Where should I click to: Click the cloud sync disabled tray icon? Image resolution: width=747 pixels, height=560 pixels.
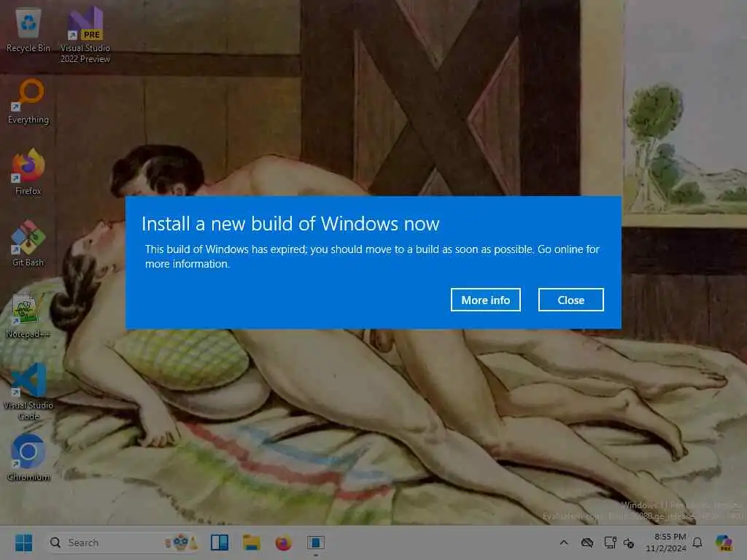(587, 542)
